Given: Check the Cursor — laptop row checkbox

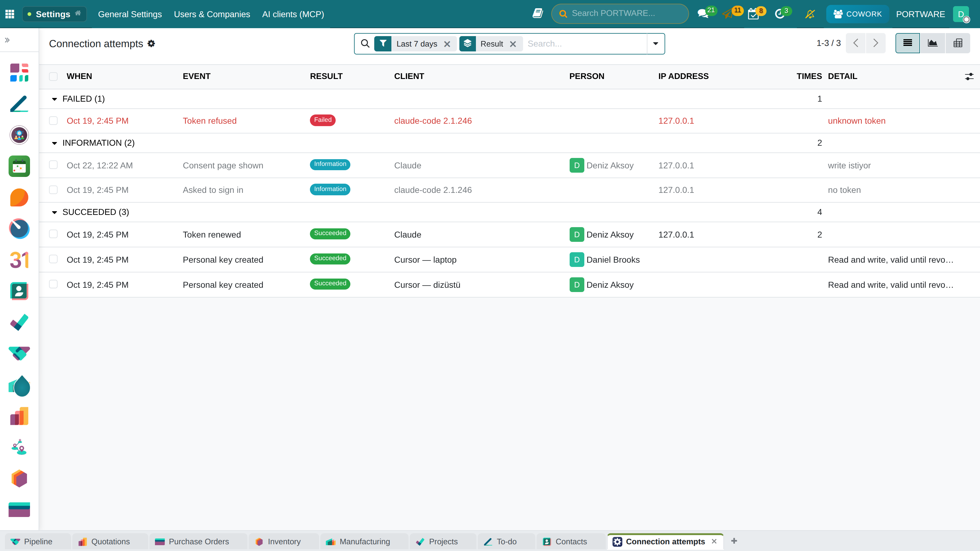Looking at the screenshot, I should (x=53, y=259).
